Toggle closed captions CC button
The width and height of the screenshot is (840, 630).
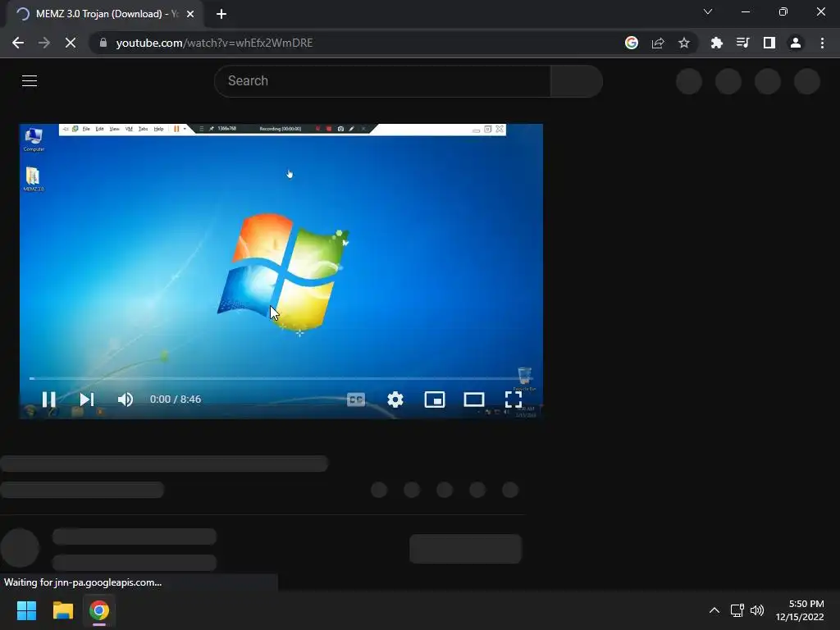point(356,399)
